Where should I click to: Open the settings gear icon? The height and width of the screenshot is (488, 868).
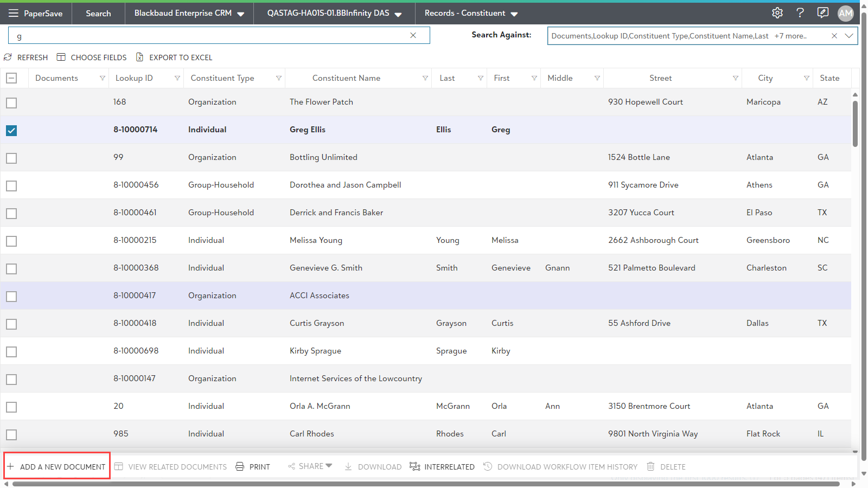[777, 13]
